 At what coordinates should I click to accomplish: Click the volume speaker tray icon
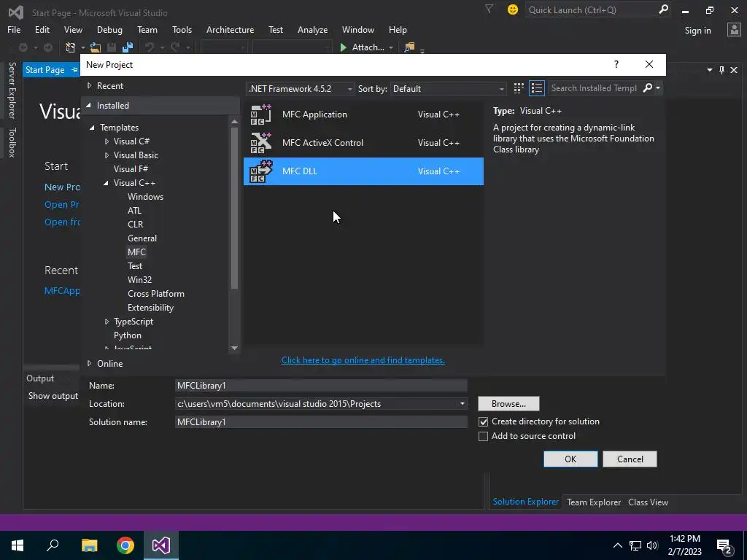[x=652, y=545]
